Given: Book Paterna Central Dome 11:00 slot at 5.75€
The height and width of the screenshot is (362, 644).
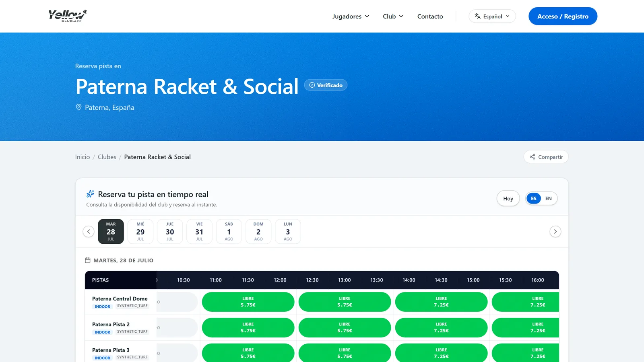Looking at the screenshot, I should (248, 302).
